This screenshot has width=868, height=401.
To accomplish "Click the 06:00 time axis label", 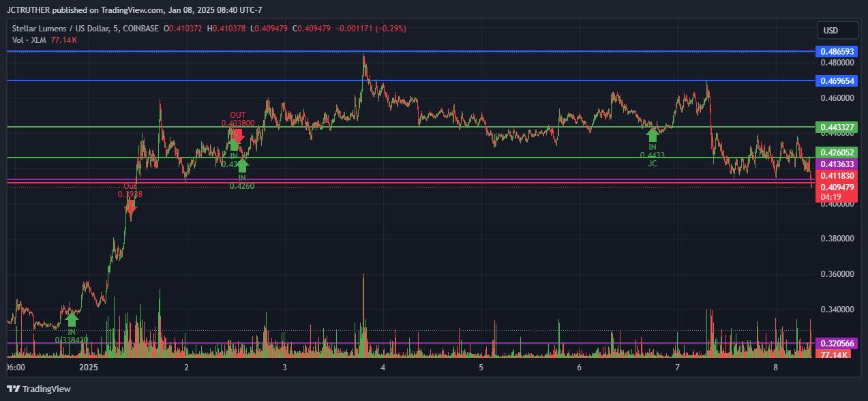I will (16, 368).
